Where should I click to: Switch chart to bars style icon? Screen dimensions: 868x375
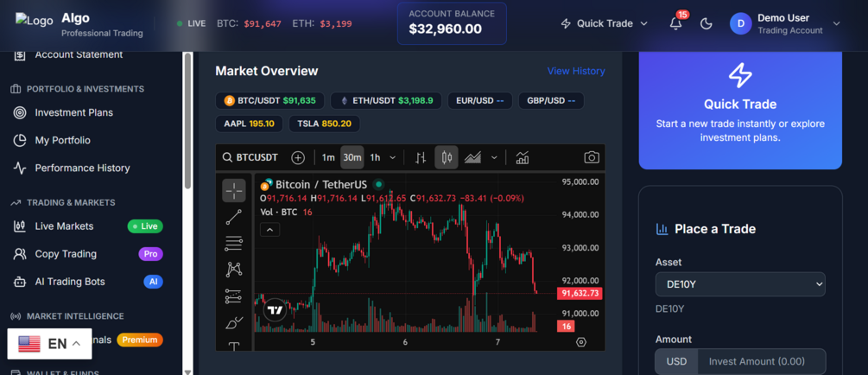tap(421, 158)
